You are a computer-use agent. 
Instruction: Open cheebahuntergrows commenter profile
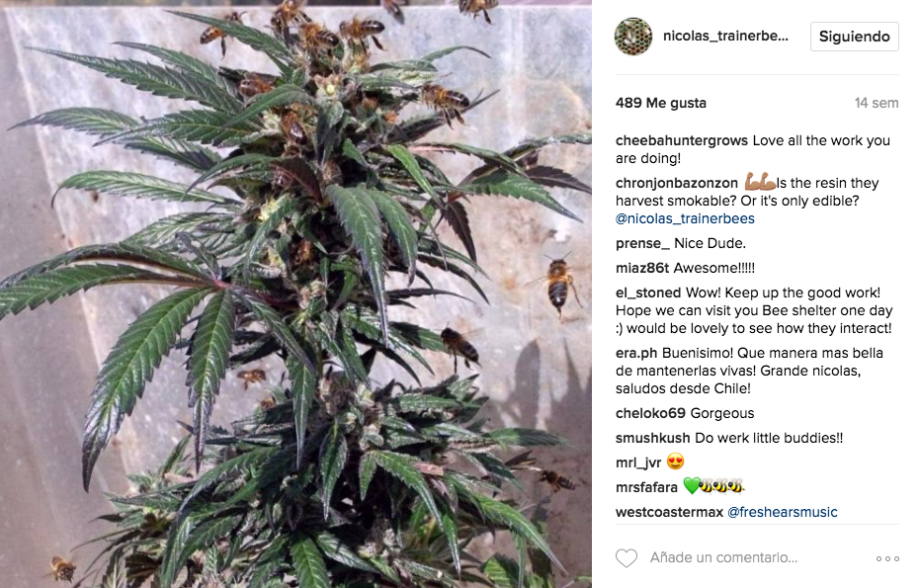coord(681,141)
